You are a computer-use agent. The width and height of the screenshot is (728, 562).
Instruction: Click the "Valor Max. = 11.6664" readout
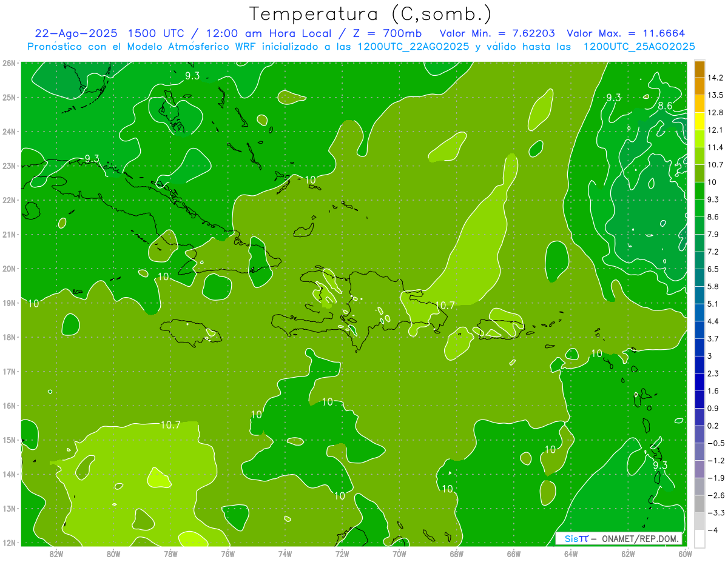(x=626, y=33)
